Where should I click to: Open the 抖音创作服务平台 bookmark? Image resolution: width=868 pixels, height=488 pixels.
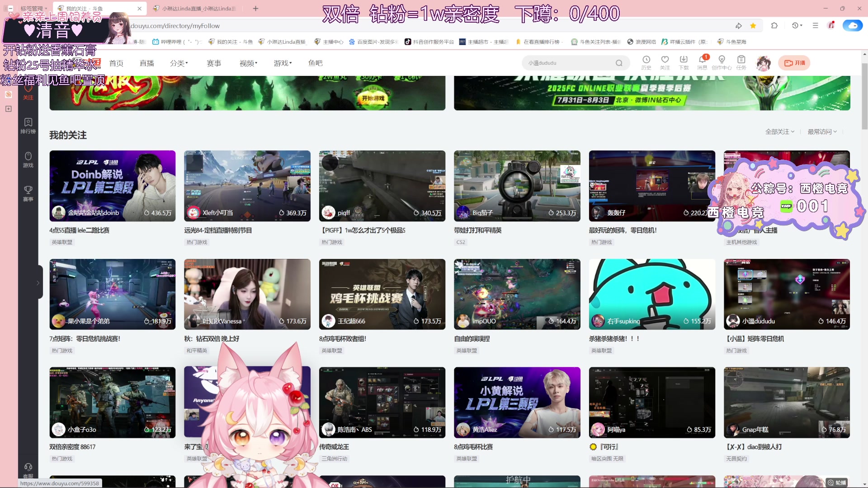pos(429,42)
